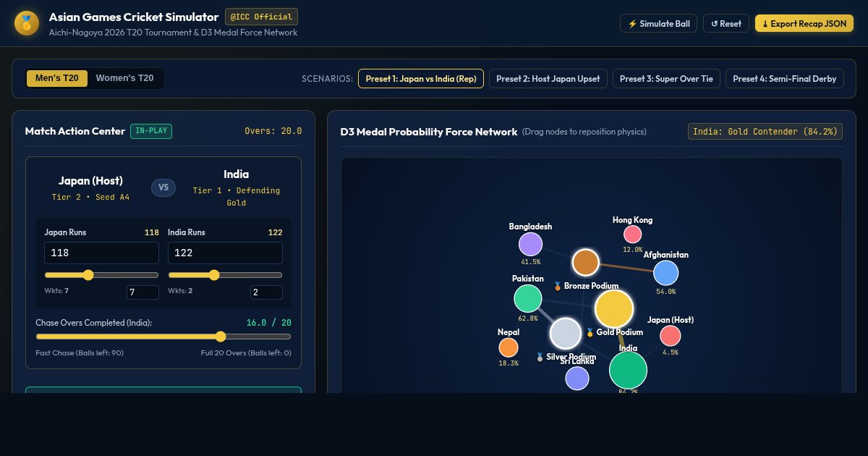Click the Japan Runs input field

(x=102, y=253)
